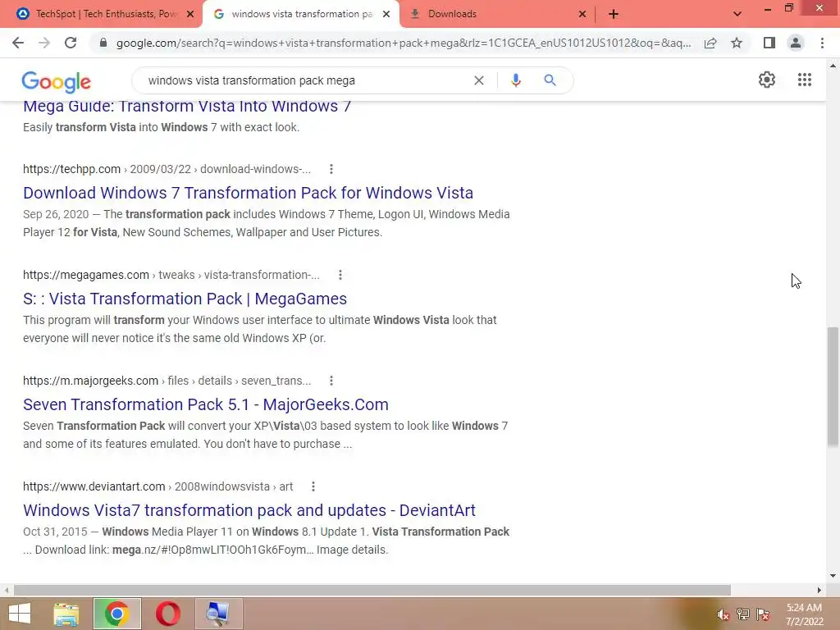Open Download Windows 7 Transformation Pack link
The image size is (840, 630).
point(248,193)
